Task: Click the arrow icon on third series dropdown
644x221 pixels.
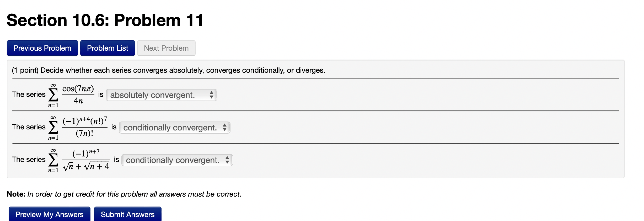Action: [x=227, y=160]
